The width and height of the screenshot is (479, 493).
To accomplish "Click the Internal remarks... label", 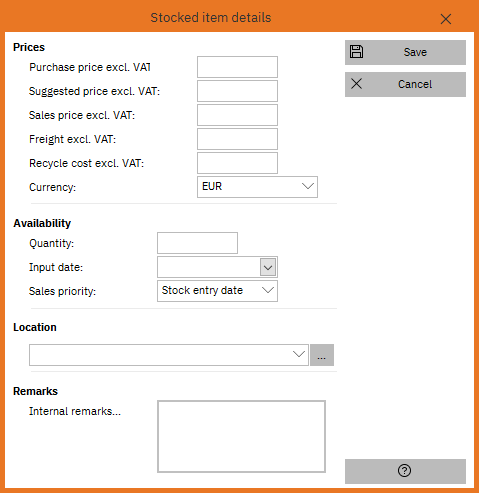I will [75, 411].
